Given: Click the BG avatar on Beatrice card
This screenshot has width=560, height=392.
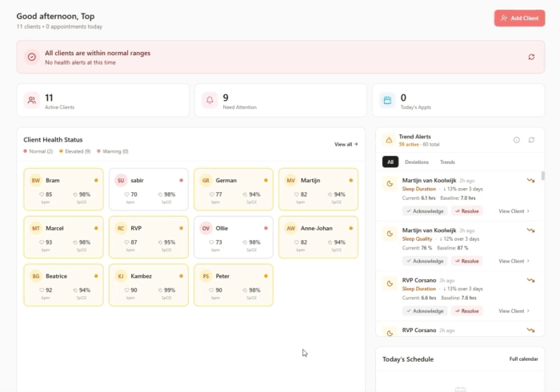Looking at the screenshot, I should coord(36,276).
